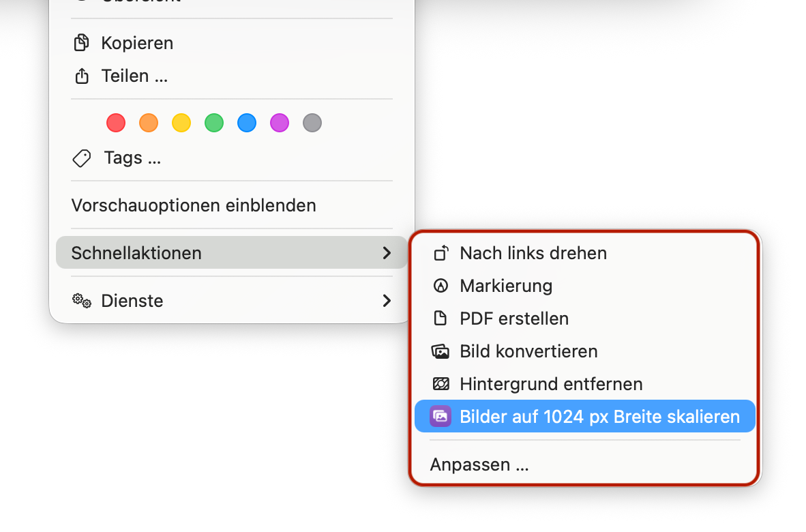
Task: Apply the green color tag
Action: click(x=214, y=123)
